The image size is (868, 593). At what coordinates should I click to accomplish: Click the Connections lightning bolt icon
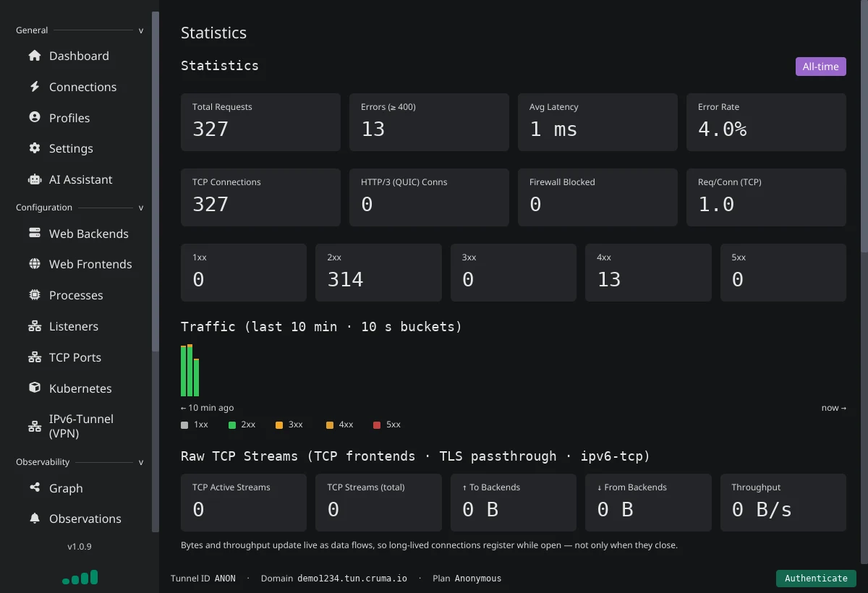tap(34, 87)
